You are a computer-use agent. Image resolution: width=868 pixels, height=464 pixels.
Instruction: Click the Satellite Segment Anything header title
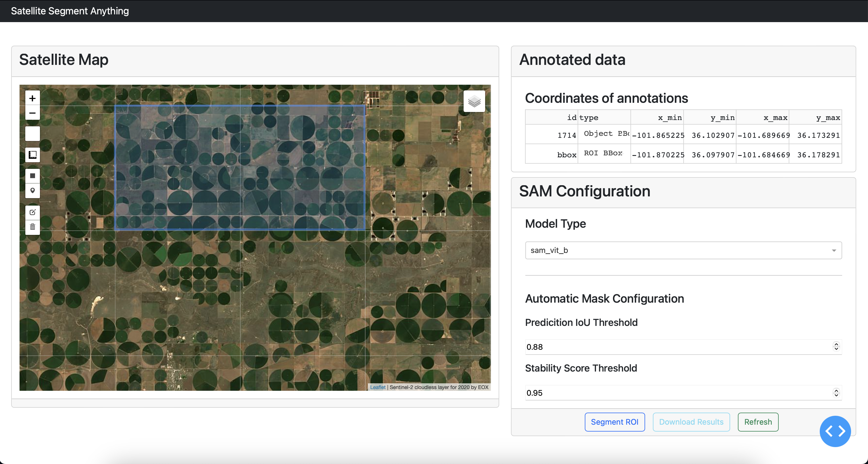click(x=70, y=11)
